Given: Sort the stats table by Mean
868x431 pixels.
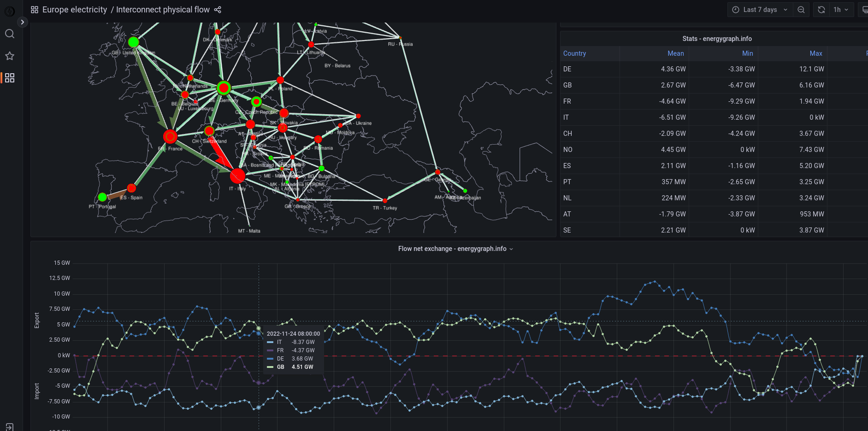Looking at the screenshot, I should coord(675,53).
